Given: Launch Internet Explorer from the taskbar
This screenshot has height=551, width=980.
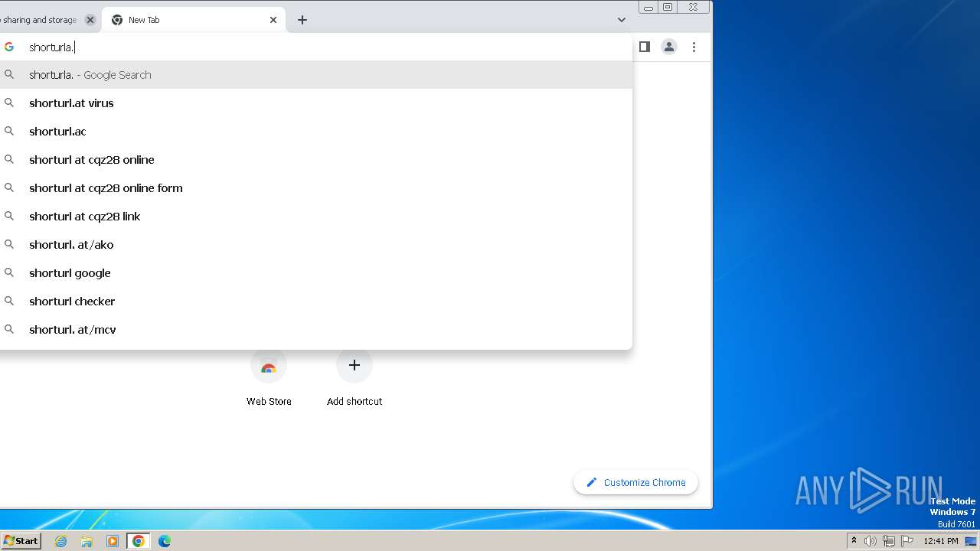Looking at the screenshot, I should [x=61, y=541].
